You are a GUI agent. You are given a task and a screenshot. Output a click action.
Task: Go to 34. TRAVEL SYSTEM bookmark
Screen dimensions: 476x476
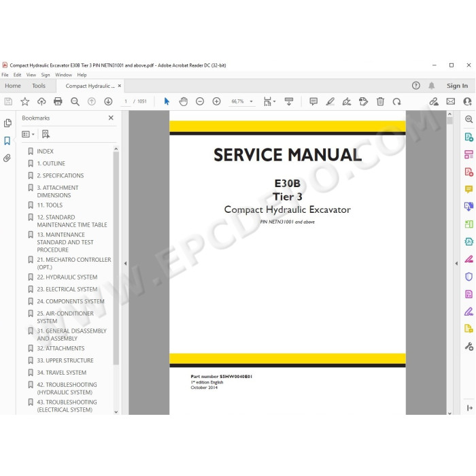click(x=61, y=373)
